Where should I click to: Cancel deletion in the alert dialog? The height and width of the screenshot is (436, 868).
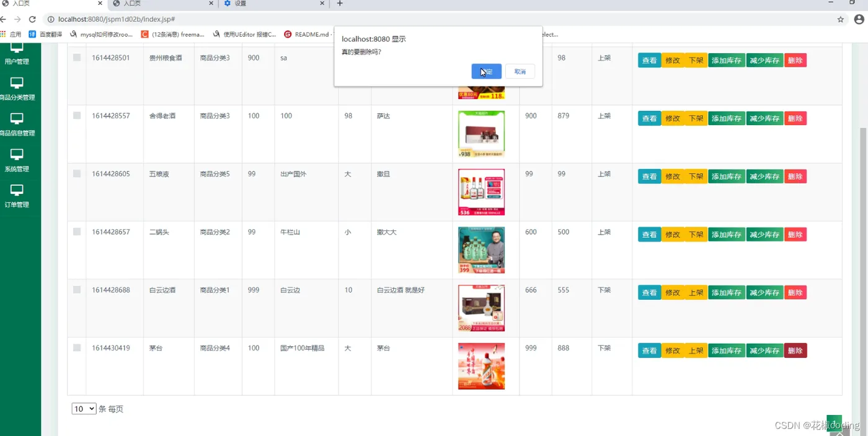(x=520, y=71)
